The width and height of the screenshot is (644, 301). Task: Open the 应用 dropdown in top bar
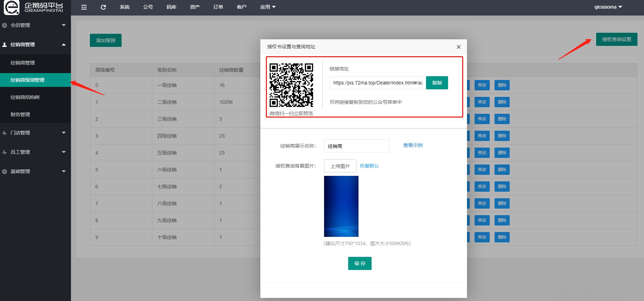tap(268, 7)
